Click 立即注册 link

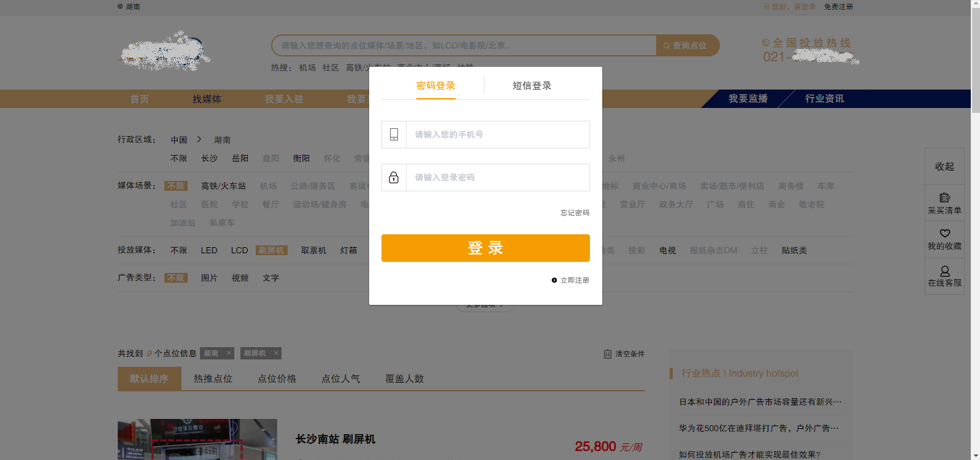[x=575, y=280]
